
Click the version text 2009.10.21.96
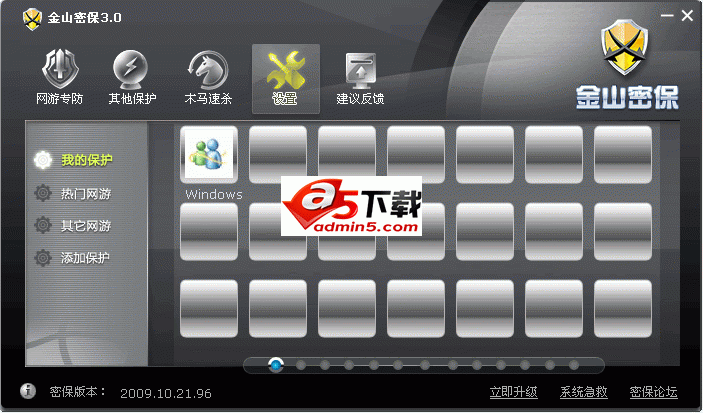click(x=166, y=394)
